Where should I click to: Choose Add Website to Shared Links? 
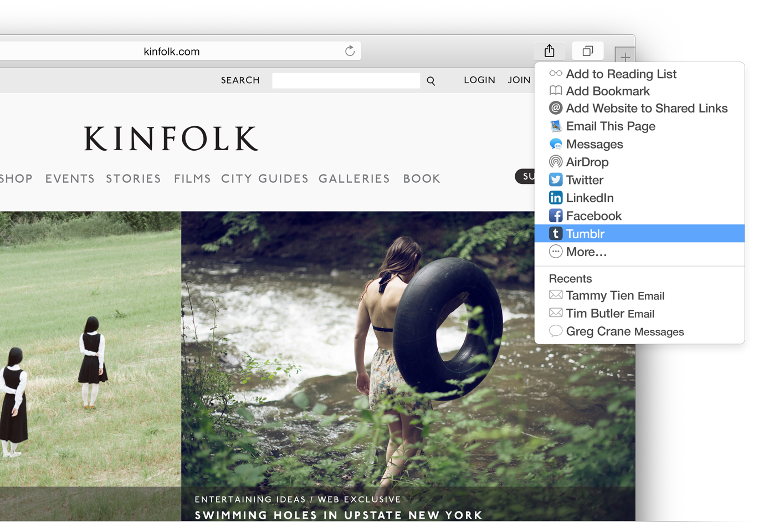(639, 109)
